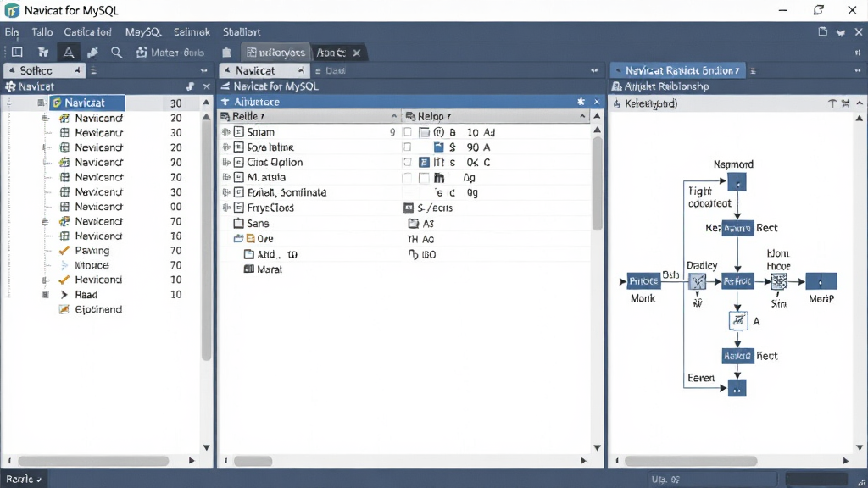Open the Shalliort menu
This screenshot has width=868, height=488.
coord(242,32)
